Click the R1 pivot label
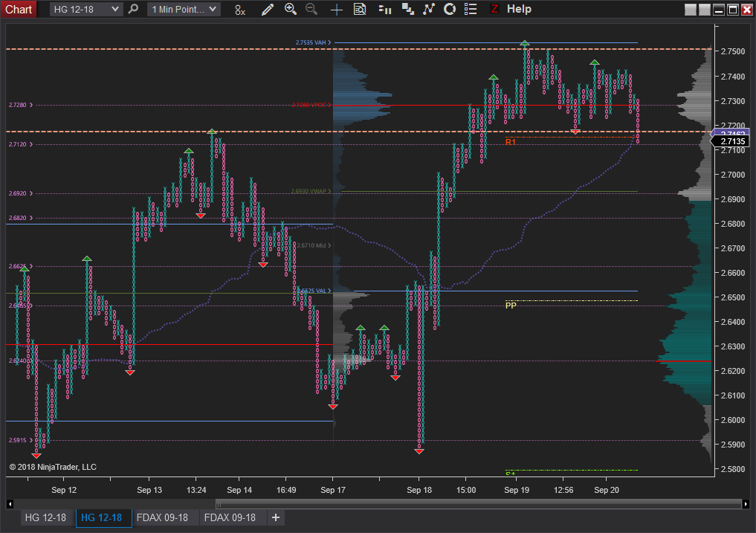This screenshot has width=756, height=533. click(511, 142)
